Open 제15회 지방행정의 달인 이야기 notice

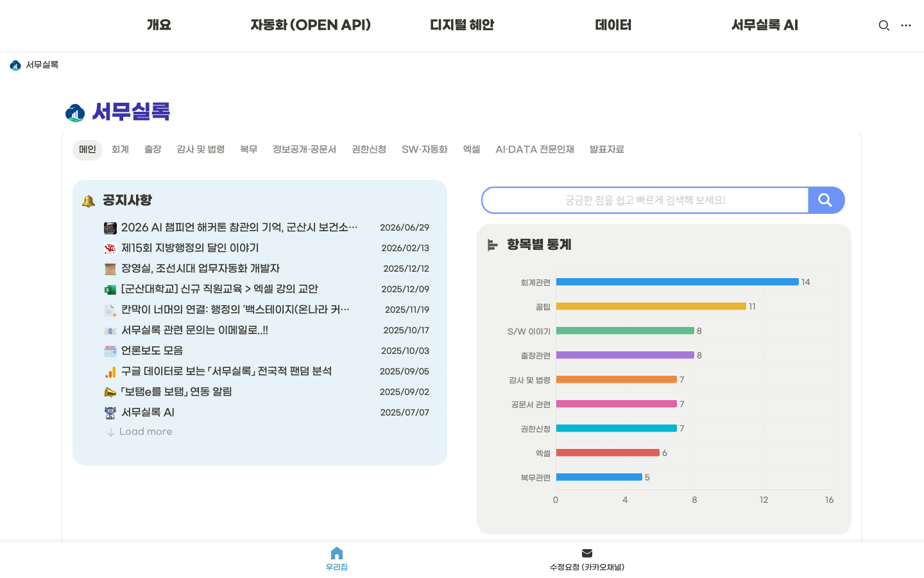coord(190,248)
